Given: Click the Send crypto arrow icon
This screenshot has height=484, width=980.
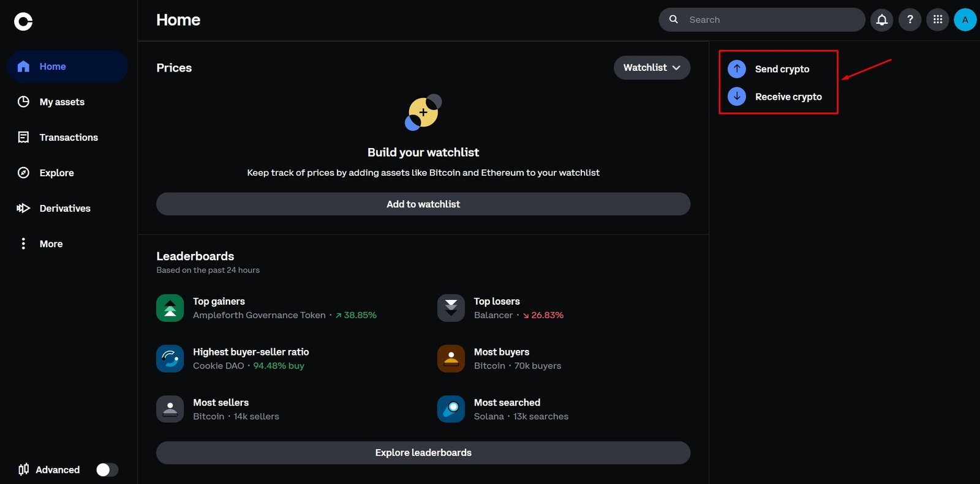Looking at the screenshot, I should (737, 69).
